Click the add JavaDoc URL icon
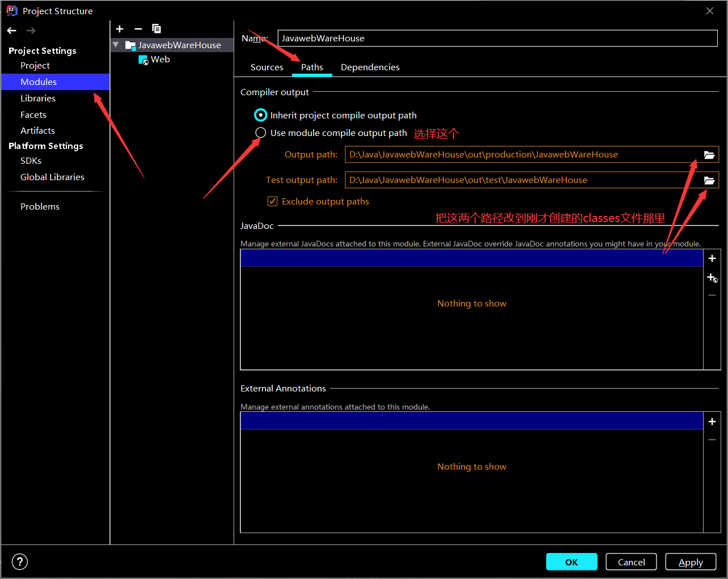The image size is (728, 579). 712,278
